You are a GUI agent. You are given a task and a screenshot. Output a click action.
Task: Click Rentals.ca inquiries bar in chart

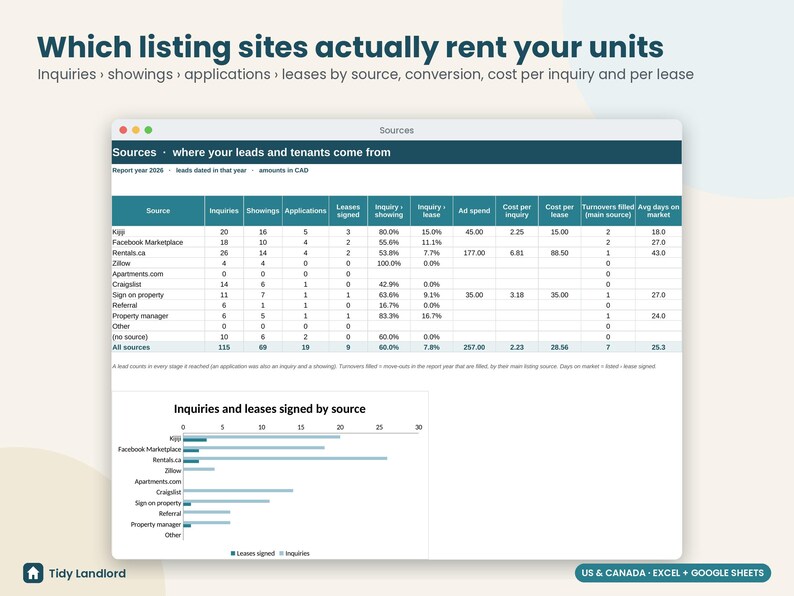[x=285, y=458]
